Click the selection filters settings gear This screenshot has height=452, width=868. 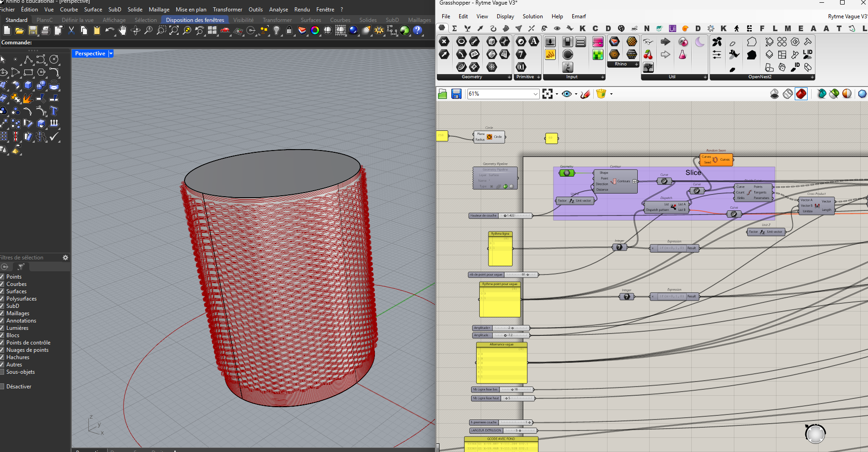65,258
